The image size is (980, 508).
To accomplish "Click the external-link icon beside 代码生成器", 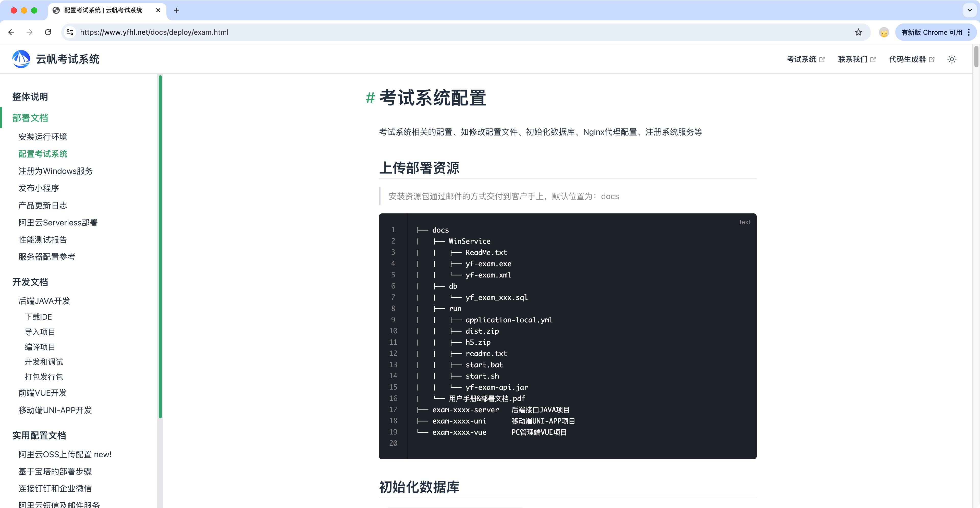I will [x=932, y=59].
